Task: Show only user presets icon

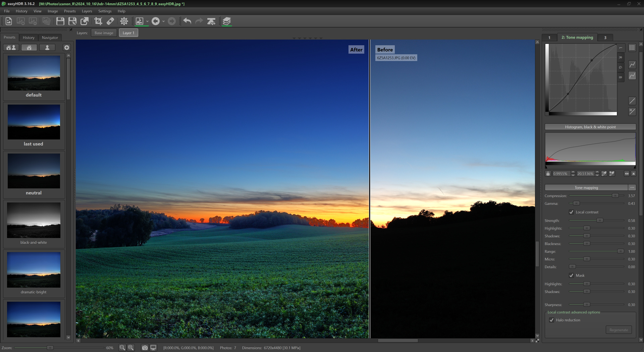Action: pos(47,48)
